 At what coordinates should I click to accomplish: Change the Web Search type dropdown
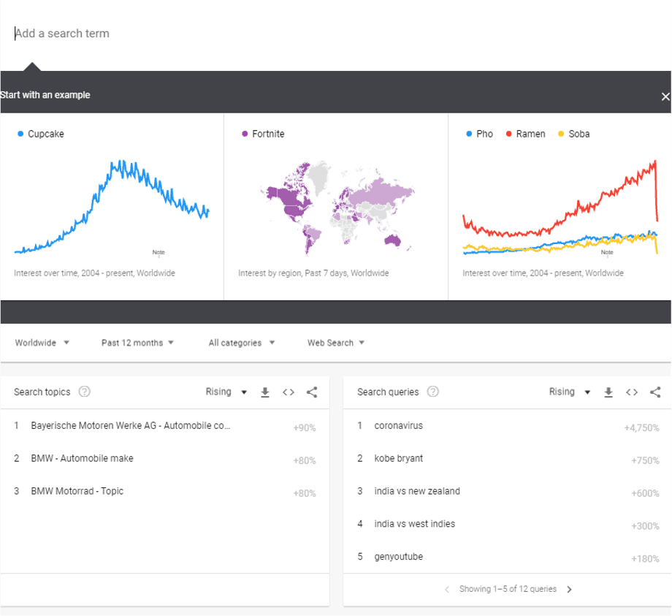pos(335,343)
